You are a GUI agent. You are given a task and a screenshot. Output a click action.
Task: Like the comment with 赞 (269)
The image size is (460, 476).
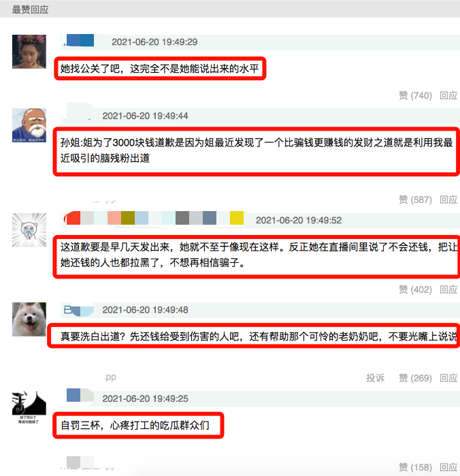pos(415,378)
